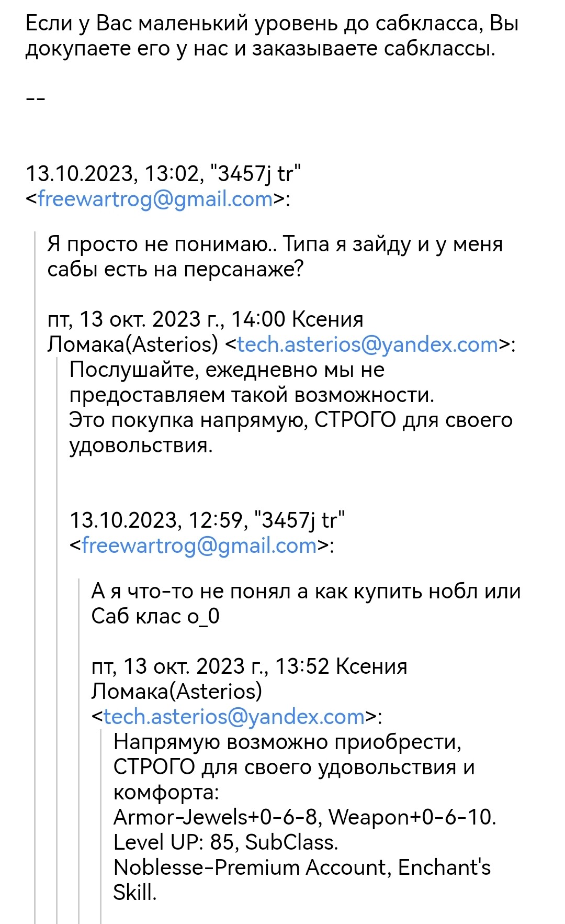Select the sentence "Послушайте, ежедневно мы не предоставляем"
The width and height of the screenshot is (565, 924).
click(252, 382)
